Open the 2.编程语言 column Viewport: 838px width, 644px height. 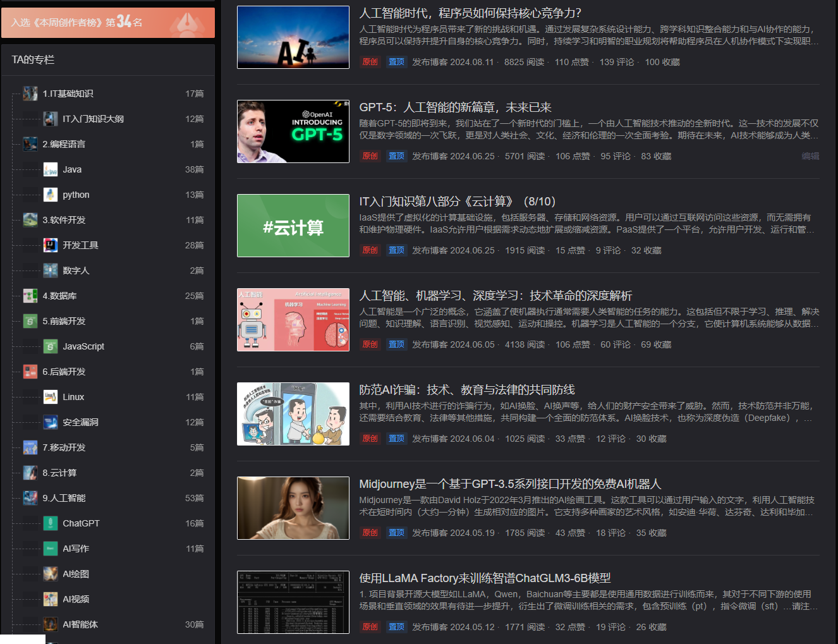(64, 144)
